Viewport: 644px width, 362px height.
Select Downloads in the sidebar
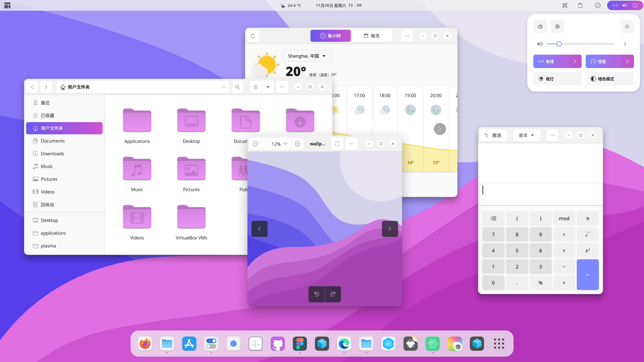(52, 154)
